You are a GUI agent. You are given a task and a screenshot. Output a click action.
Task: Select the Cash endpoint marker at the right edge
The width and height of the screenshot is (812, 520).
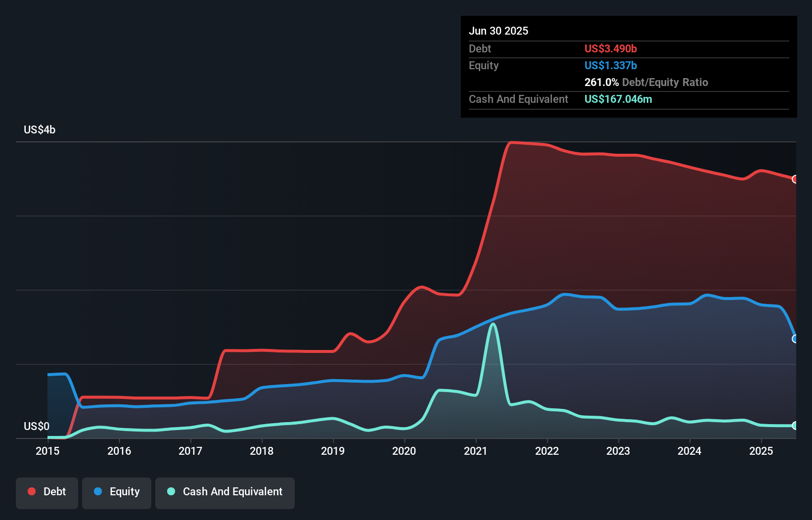(x=795, y=425)
